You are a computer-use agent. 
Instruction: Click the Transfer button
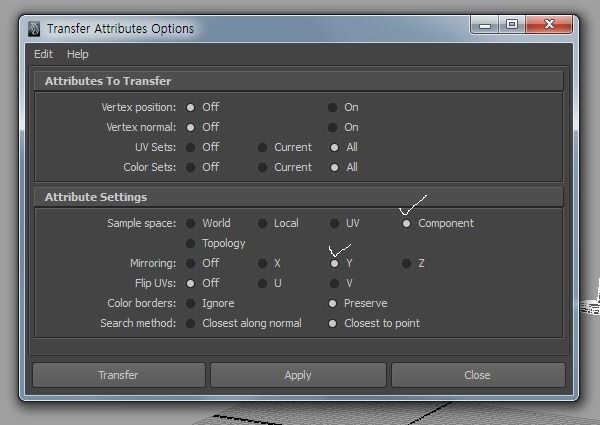(x=119, y=375)
